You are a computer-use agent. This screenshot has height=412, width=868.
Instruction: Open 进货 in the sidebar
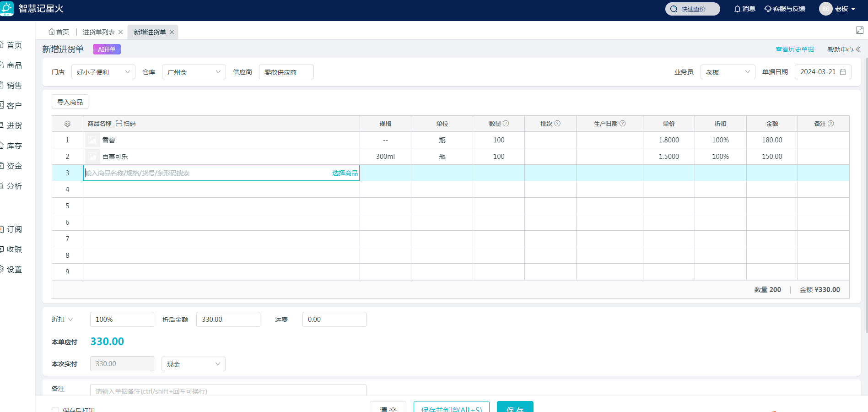pos(14,125)
